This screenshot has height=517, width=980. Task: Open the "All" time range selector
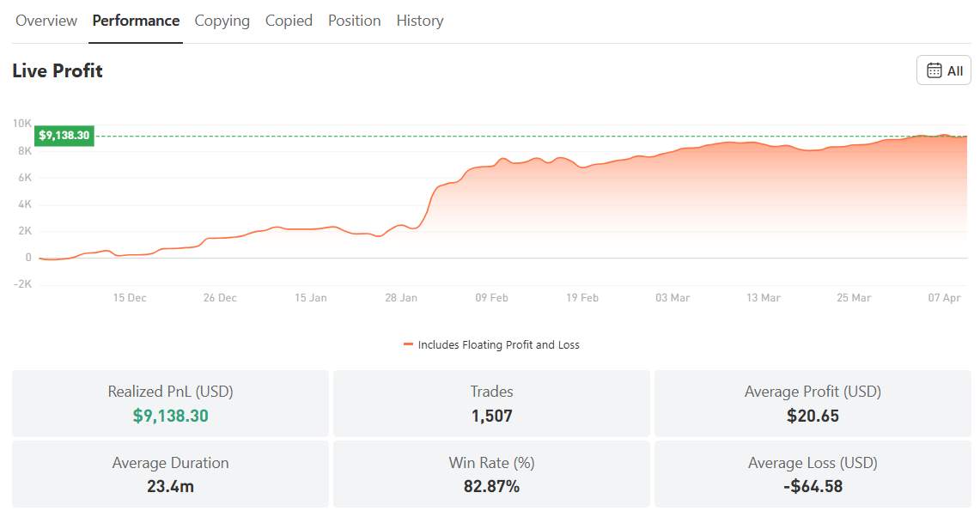coord(943,70)
